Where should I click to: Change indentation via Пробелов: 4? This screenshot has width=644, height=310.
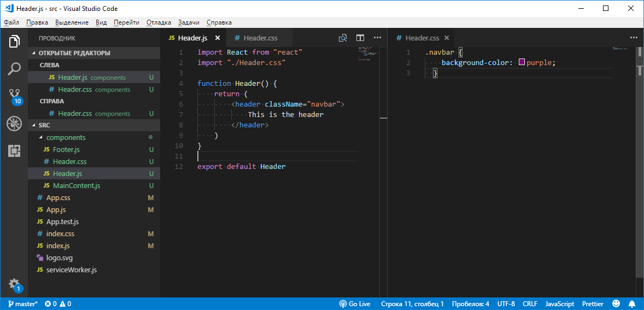pos(470,304)
